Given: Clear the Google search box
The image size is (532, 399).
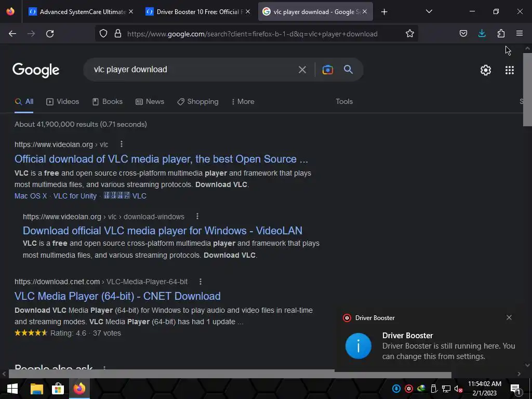Looking at the screenshot, I should click(x=302, y=70).
